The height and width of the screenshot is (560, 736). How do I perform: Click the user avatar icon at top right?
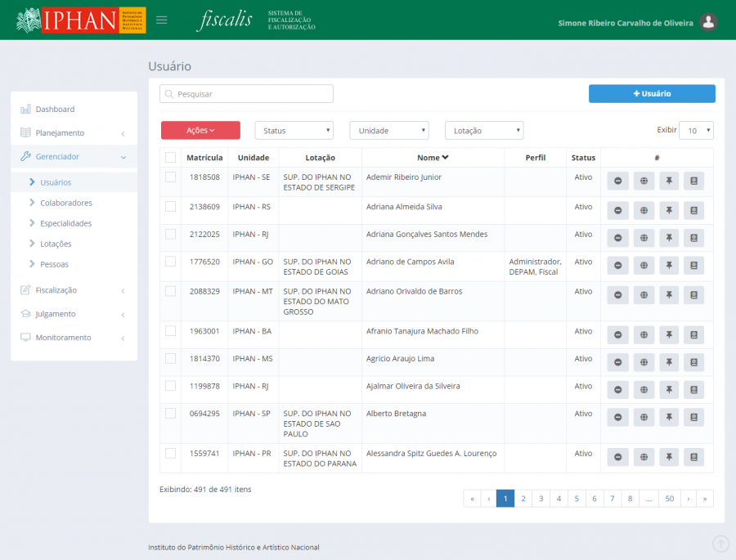click(709, 22)
